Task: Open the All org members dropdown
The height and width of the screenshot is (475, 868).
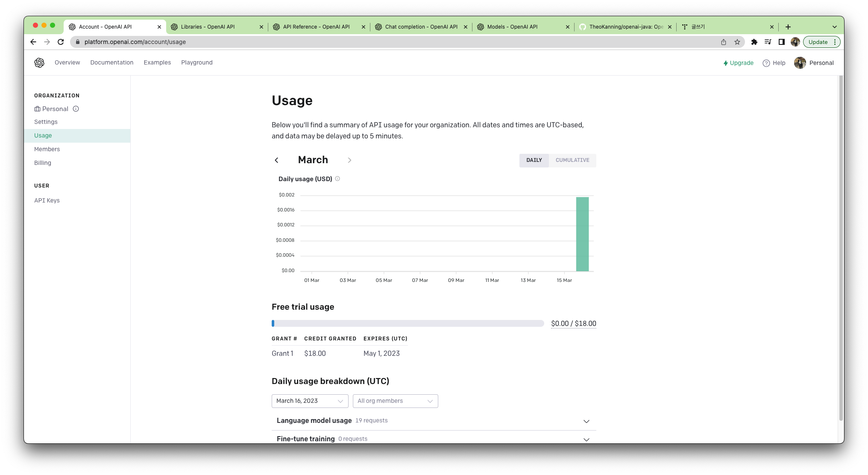Action: [395, 401]
